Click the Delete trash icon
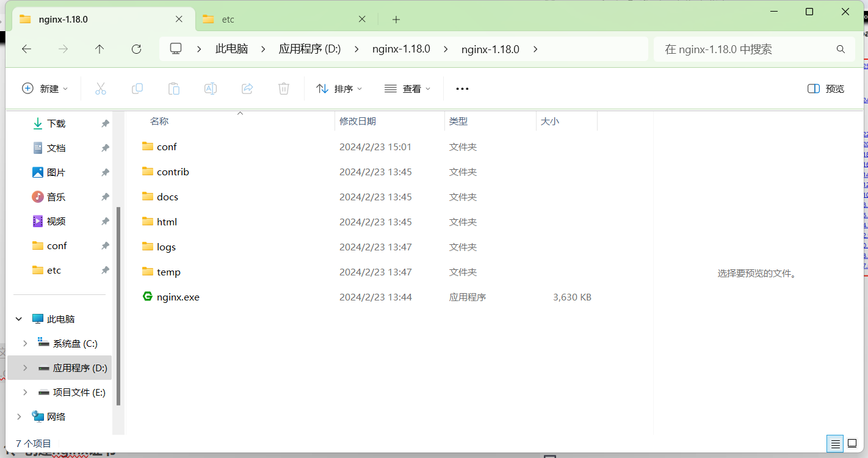The height and width of the screenshot is (458, 868). pyautogui.click(x=284, y=89)
